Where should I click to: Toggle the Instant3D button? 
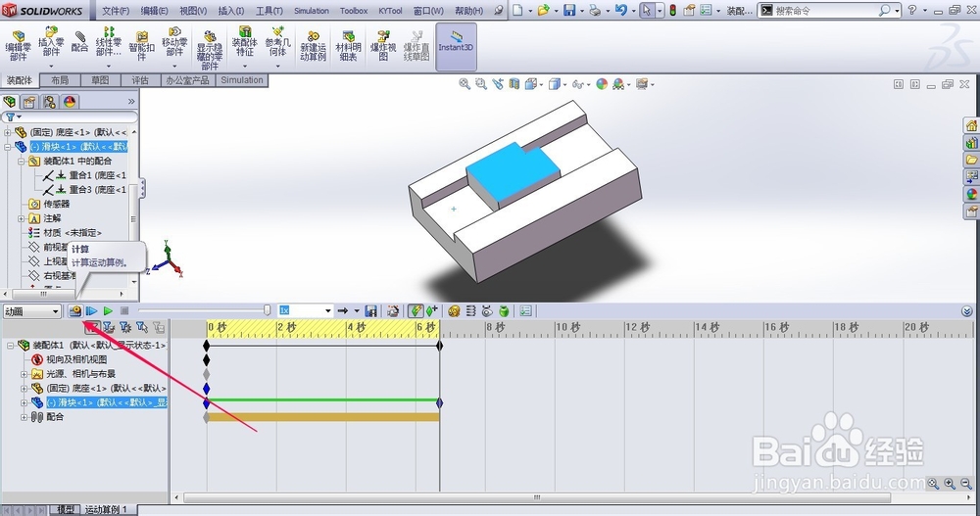[456, 46]
